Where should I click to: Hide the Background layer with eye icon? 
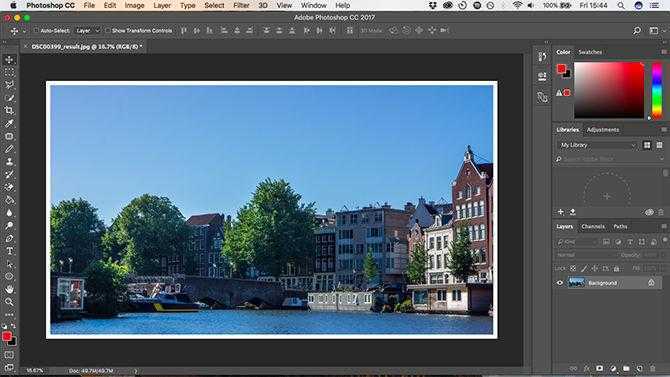coord(560,283)
